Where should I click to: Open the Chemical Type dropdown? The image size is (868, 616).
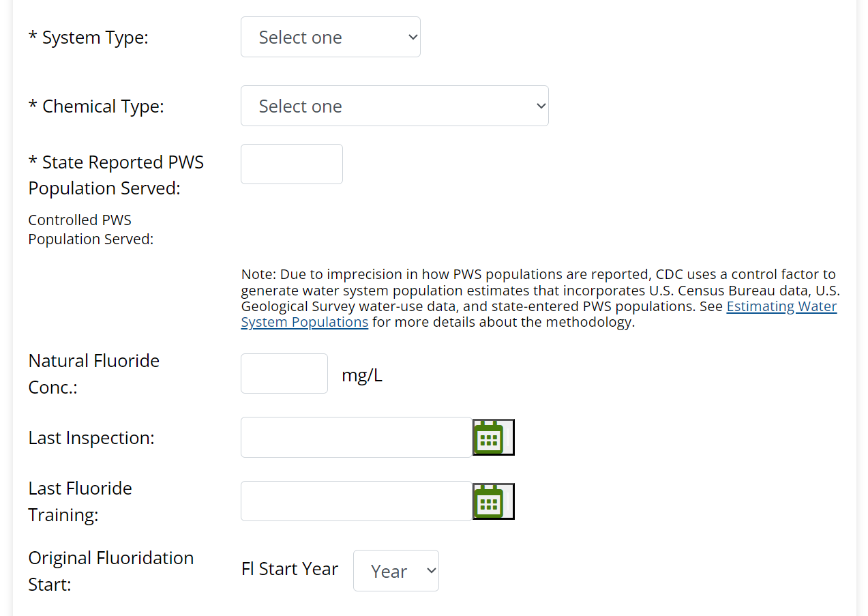pyautogui.click(x=394, y=106)
